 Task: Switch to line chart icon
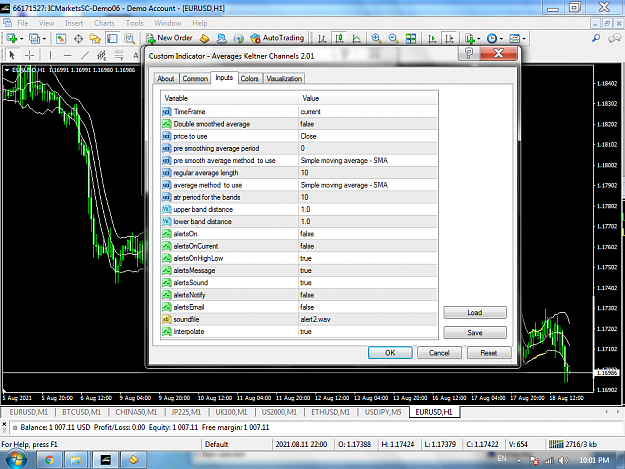(x=356, y=39)
